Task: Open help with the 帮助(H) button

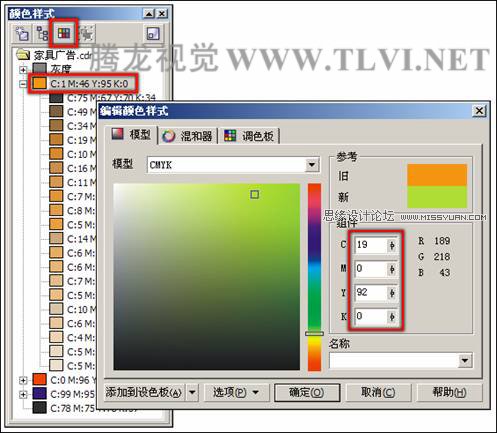Action: click(449, 392)
